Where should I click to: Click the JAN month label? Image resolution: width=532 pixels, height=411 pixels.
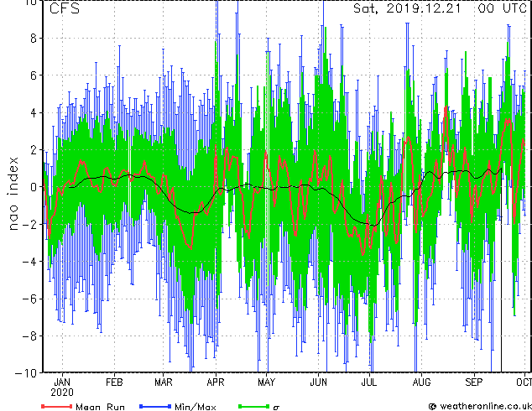coord(62,382)
